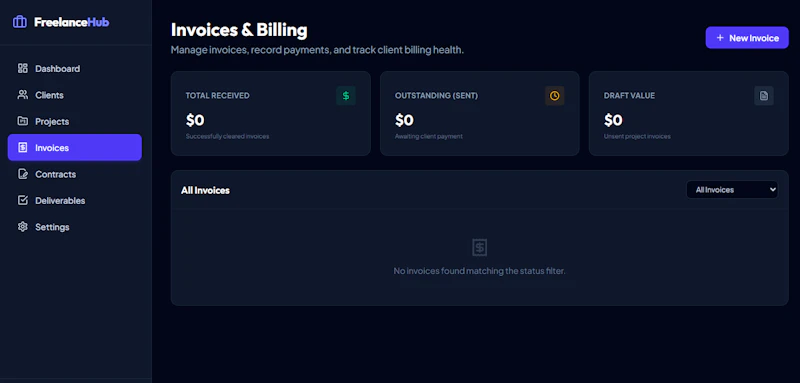Click the orange clock icon on Outstanding card
Image resolution: width=800 pixels, height=383 pixels.
point(555,96)
